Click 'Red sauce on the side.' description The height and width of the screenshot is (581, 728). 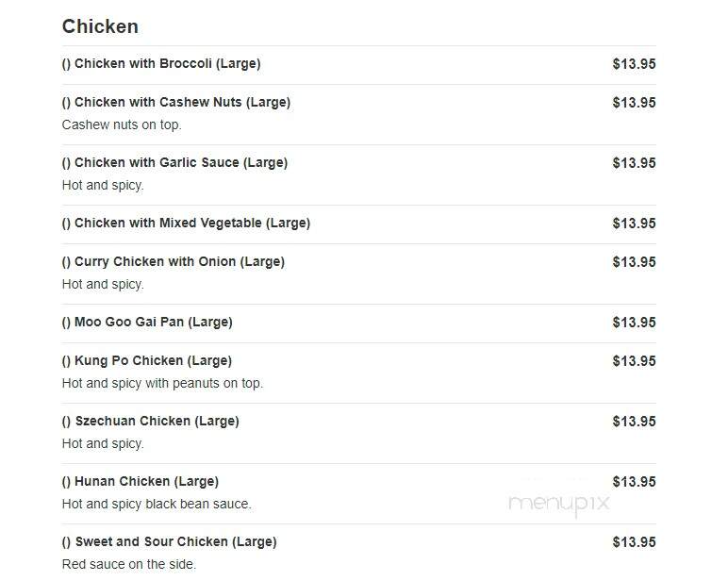click(x=129, y=564)
